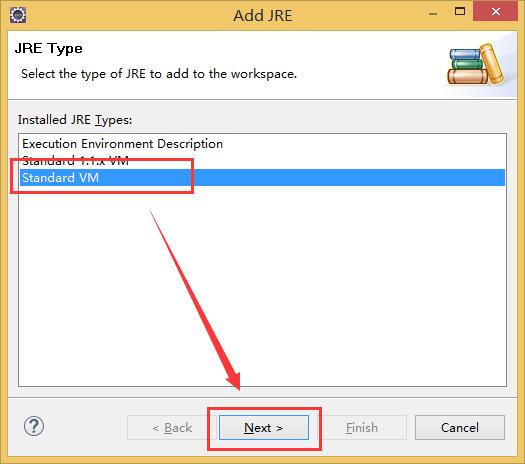Click the blank footer area beside help icon
Image resolution: width=525 pixels, height=464 pixels.
tap(85, 427)
